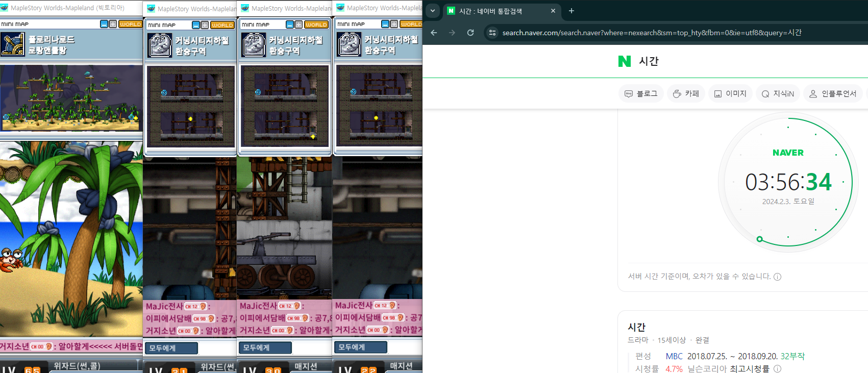Screen dimensions: 868x373
Task: Expand the 플로리나로드 mini map with plus button
Action: (113, 24)
